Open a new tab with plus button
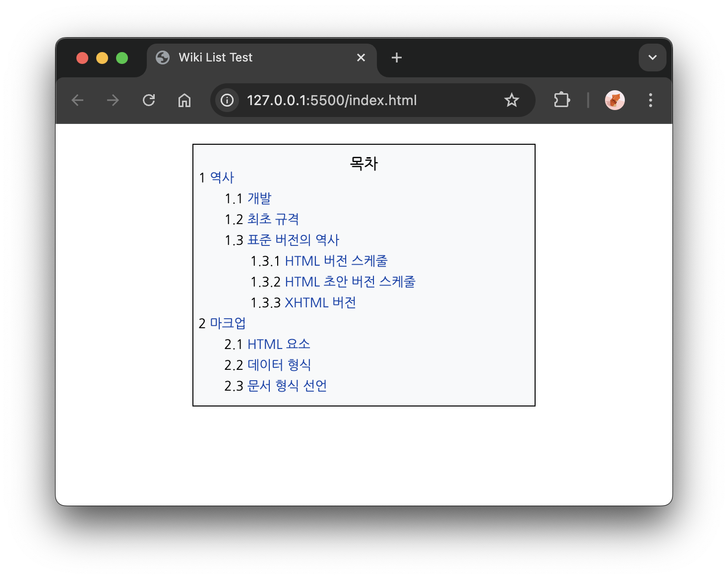Viewport: 728px width, 579px height. coord(397,58)
